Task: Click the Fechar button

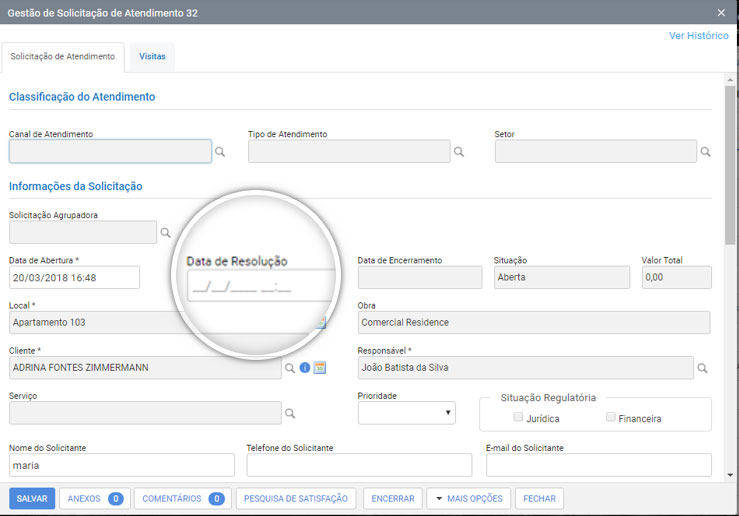Action: pos(539,499)
